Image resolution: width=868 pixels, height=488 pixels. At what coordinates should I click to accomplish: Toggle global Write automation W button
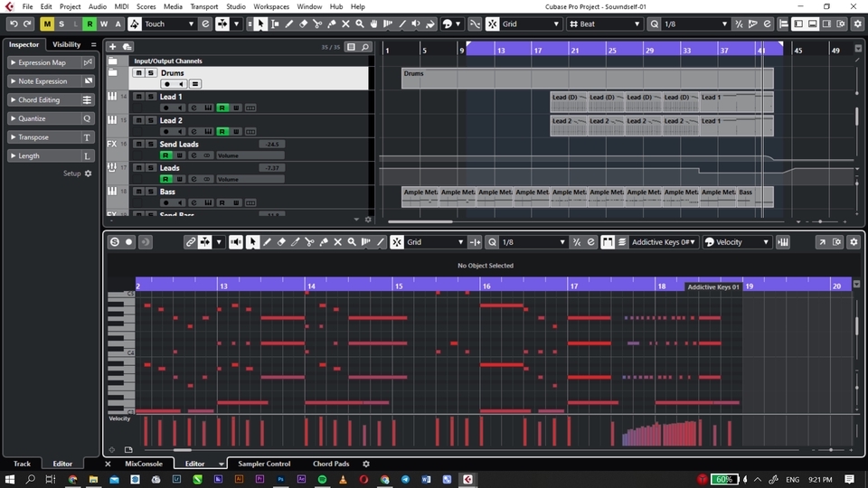[103, 23]
